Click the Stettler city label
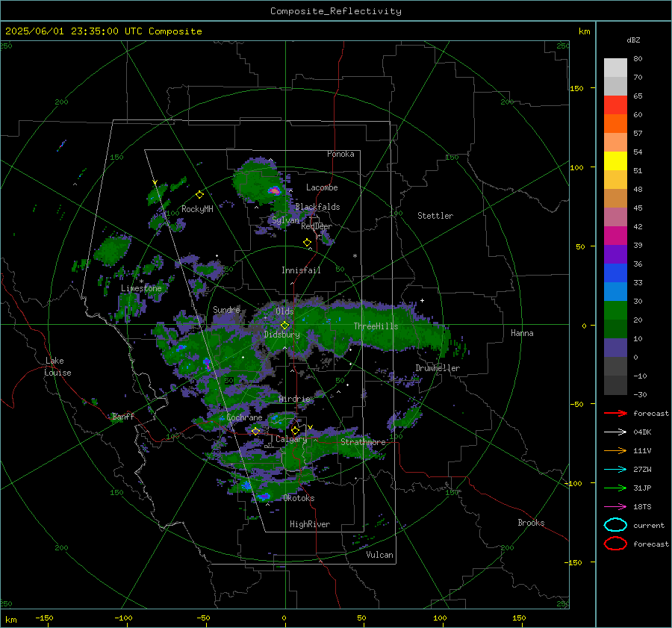Screen dimensions: 672x628 (x=435, y=216)
